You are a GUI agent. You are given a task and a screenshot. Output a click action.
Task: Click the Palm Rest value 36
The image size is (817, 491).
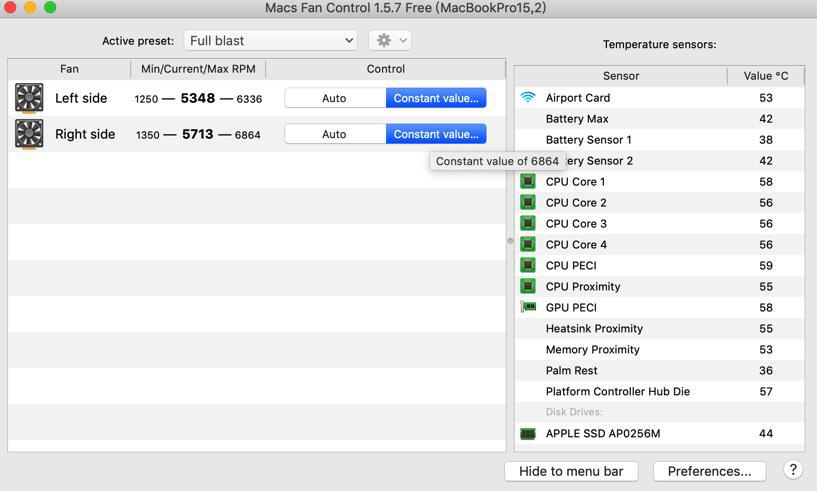(766, 371)
